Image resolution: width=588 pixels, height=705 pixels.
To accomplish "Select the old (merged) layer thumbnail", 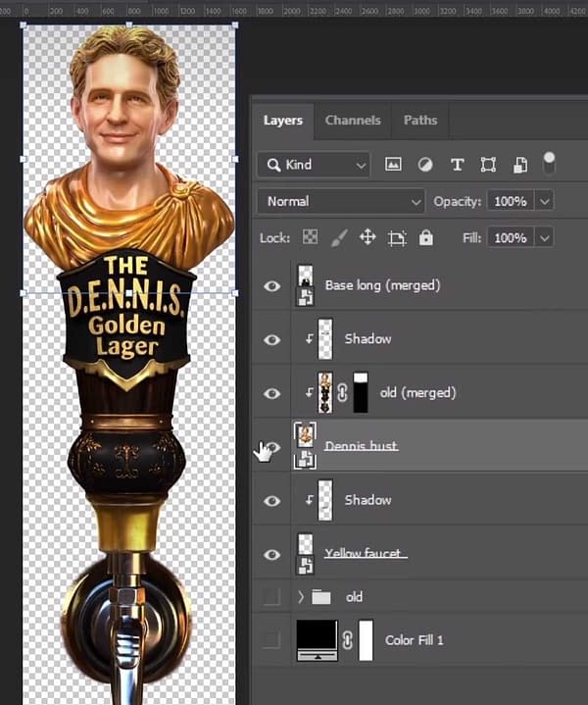I will [325, 392].
